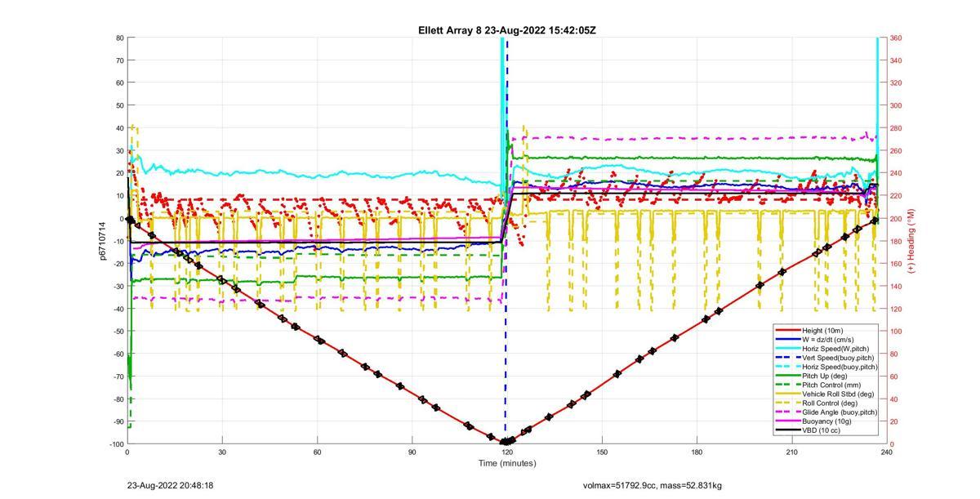Click the "Vehicle Roll Stbd (deg)" legend label
This screenshot has width=980, height=499.
[x=838, y=394]
